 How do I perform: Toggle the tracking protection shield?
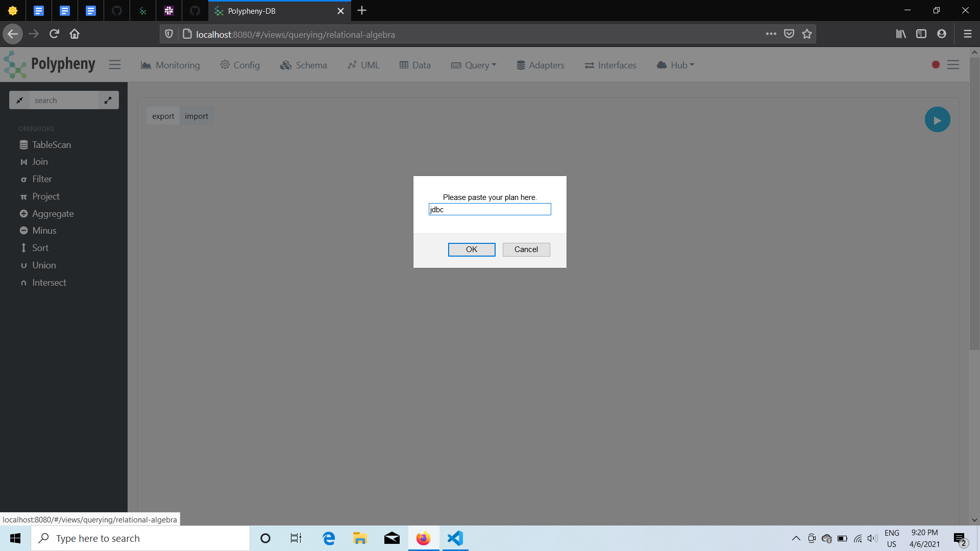tap(168, 34)
